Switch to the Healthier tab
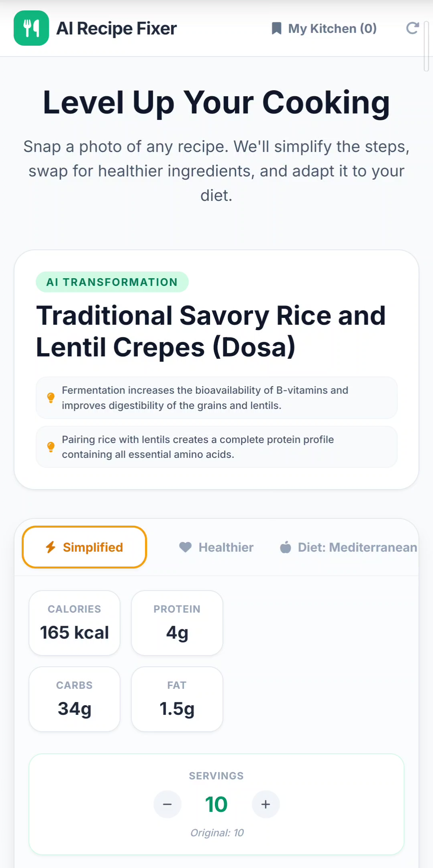 (216, 547)
